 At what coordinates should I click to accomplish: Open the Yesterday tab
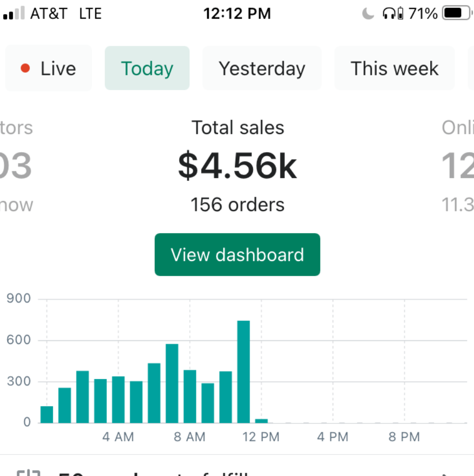(x=262, y=69)
